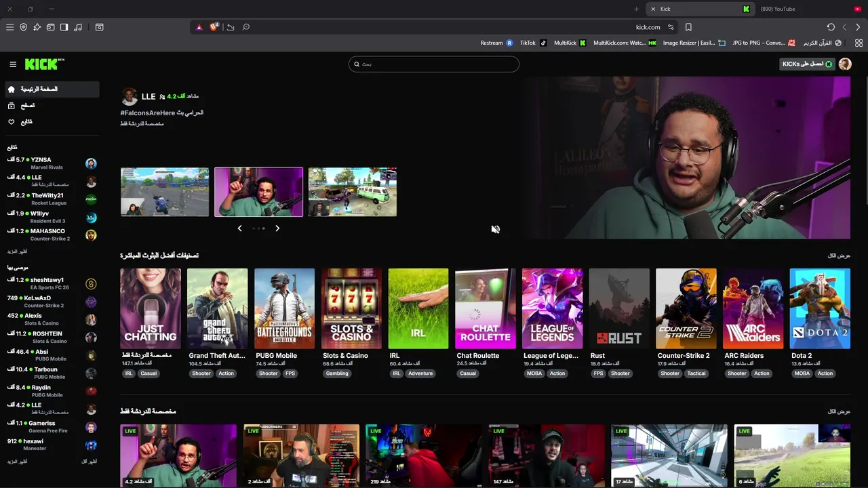Screen dimensions: 868x488
Task: Open the music playlist note icon
Action: click(78, 27)
